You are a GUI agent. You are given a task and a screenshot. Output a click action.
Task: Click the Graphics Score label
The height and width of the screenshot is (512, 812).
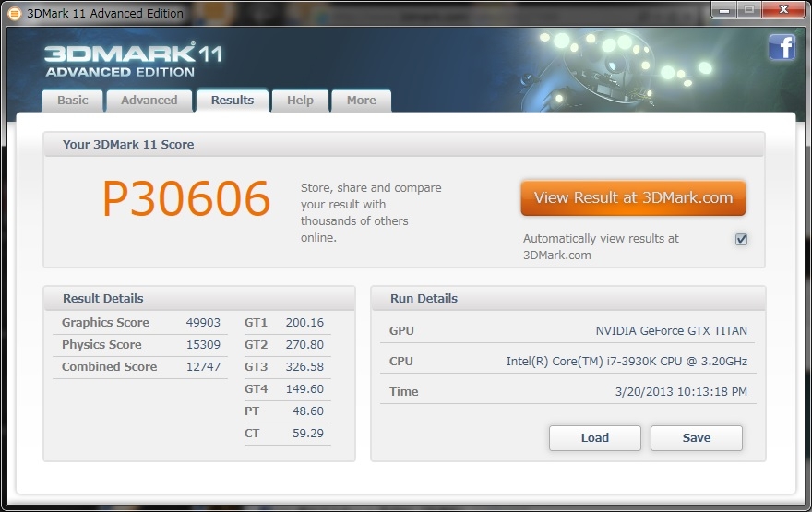(x=105, y=323)
